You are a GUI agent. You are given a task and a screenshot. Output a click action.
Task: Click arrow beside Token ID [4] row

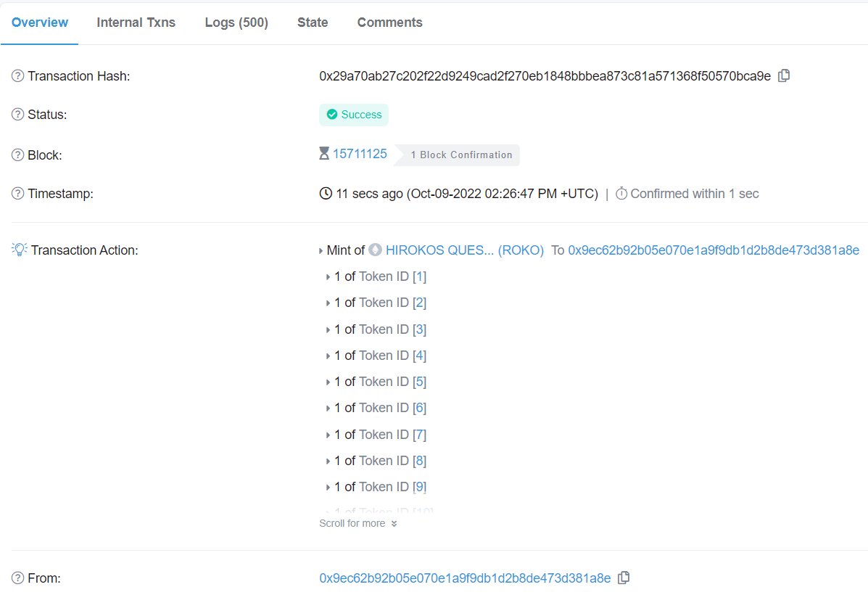click(328, 356)
